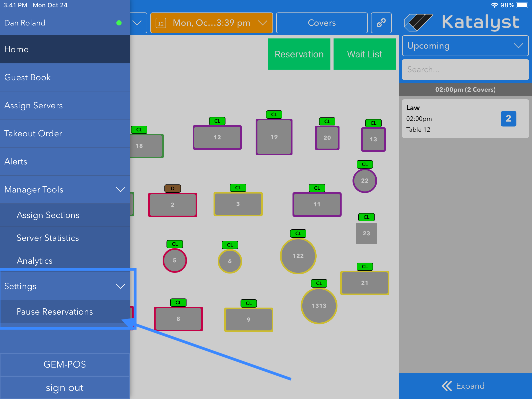Viewport: 532px width, 399px height.
Task: Click the link chain icon button
Action: point(381,23)
